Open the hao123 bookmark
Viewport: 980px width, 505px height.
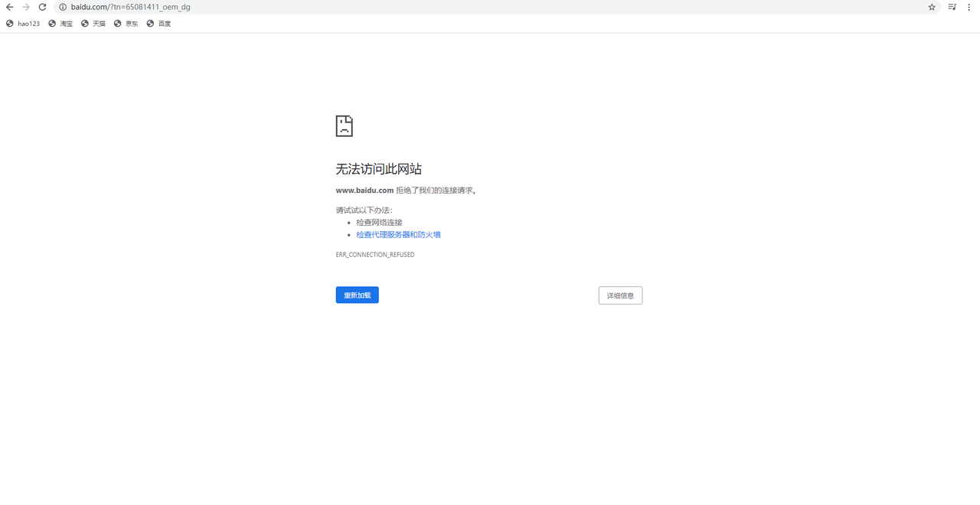coord(23,24)
